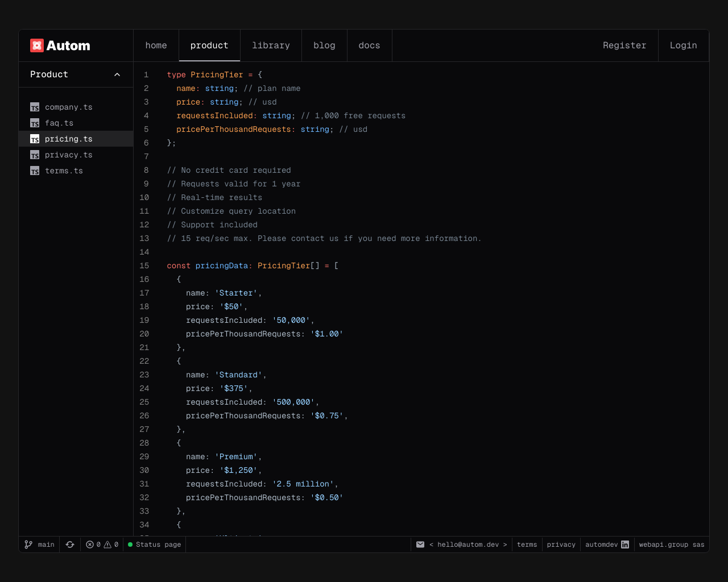The height and width of the screenshot is (582, 728).
Task: Click the git branch icon in status bar
Action: [x=28, y=544]
